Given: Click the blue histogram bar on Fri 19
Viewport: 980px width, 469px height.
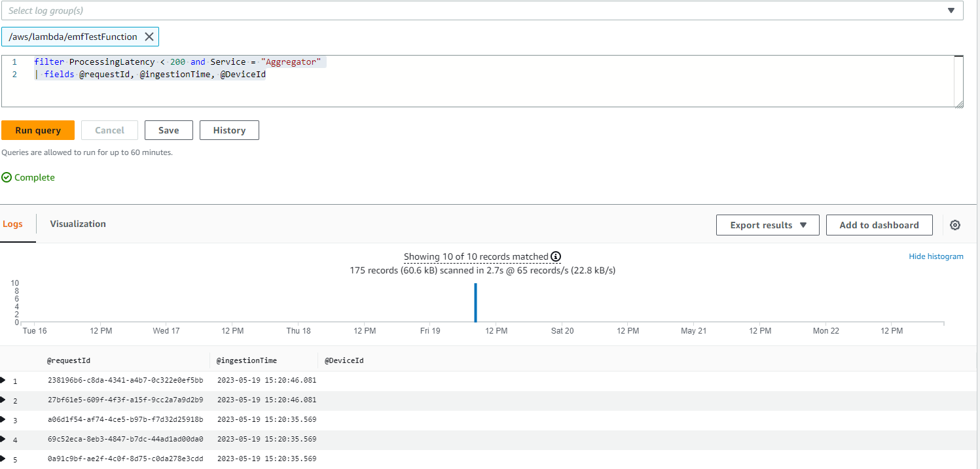Looking at the screenshot, I should coord(475,302).
